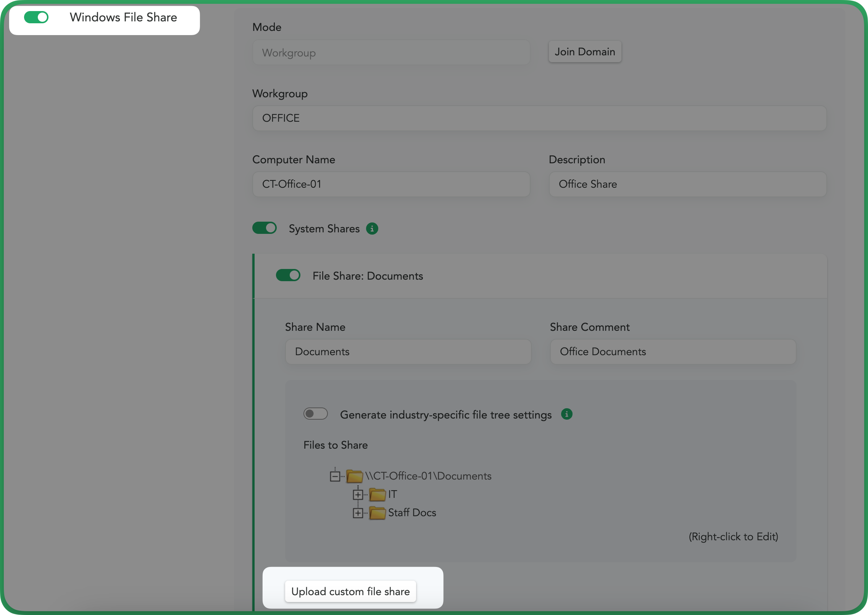This screenshot has height=615, width=868.
Task: Select the Staff Docs tree label
Action: [x=412, y=513]
